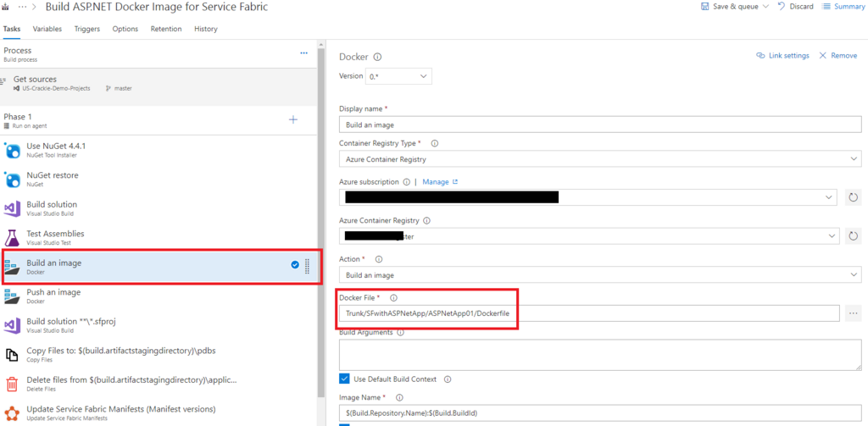Click the drag handle on Build an image
This screenshot has height=426, width=868.
[307, 267]
